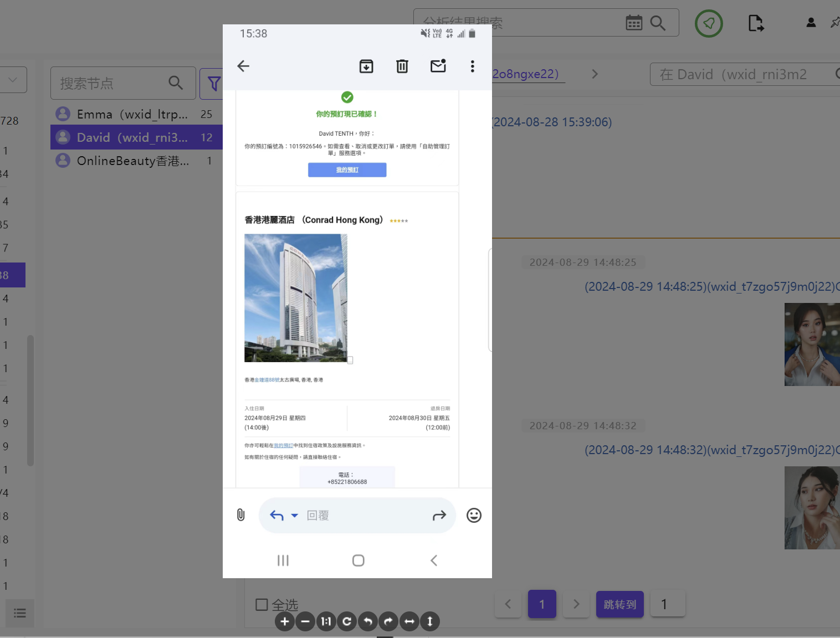The height and width of the screenshot is (638, 840).
Task: Go to next page arrow
Action: coord(576,604)
